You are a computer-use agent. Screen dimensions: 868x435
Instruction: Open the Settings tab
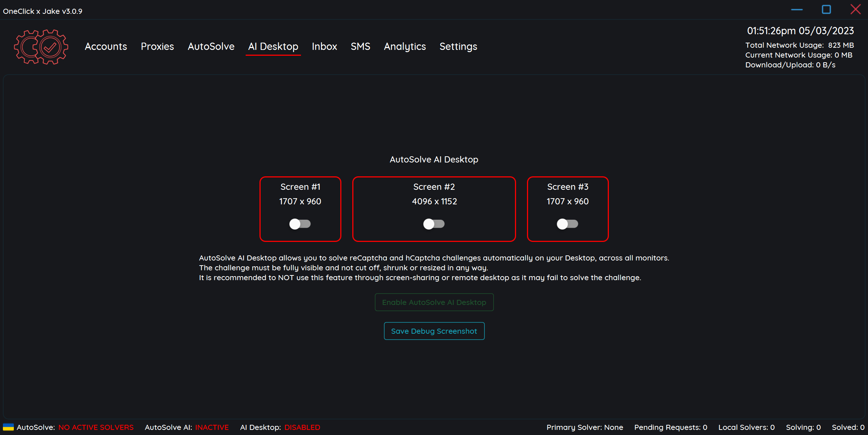click(x=458, y=47)
